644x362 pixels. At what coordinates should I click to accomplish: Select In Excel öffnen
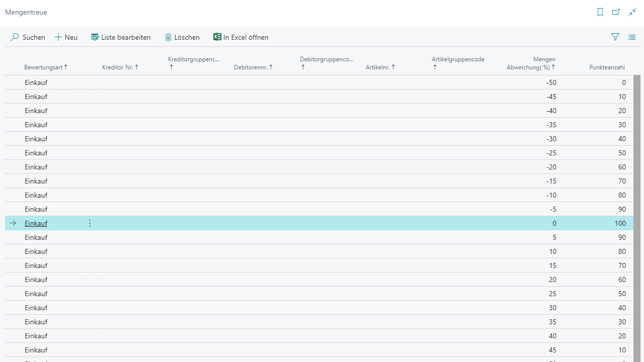click(x=241, y=37)
